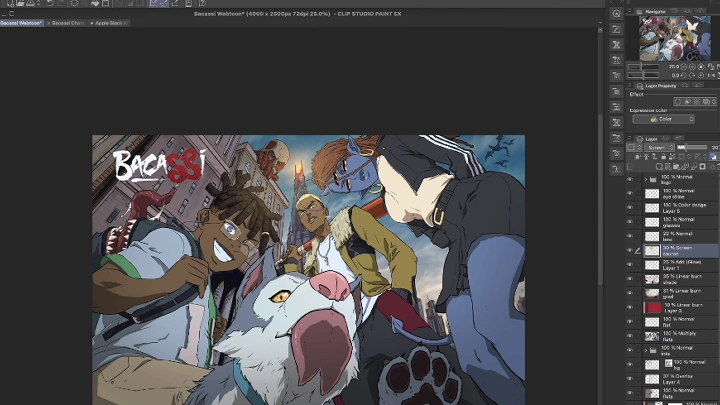Hide the Add (Glow) Layer 1
The image size is (720, 405).
point(630,265)
